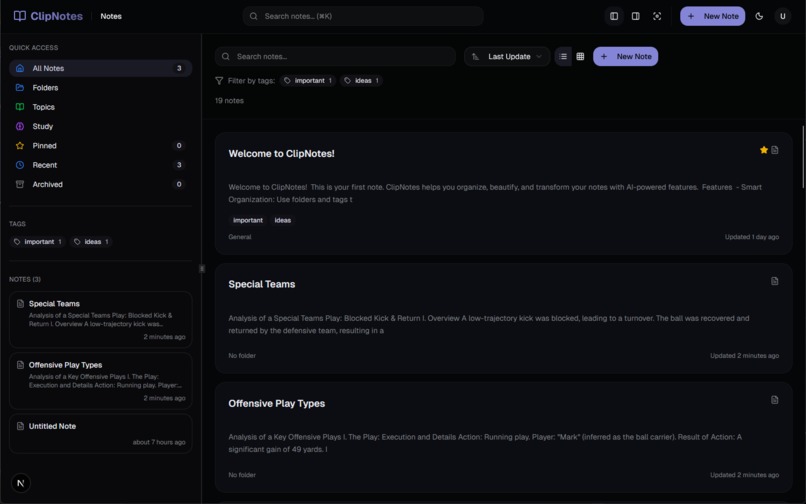Click the header New Note button

pos(712,16)
